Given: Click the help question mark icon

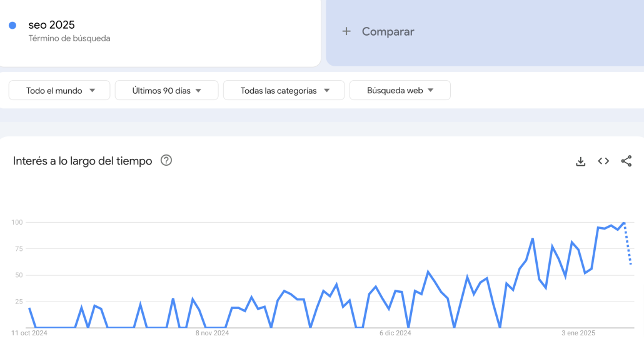Looking at the screenshot, I should pos(166,160).
